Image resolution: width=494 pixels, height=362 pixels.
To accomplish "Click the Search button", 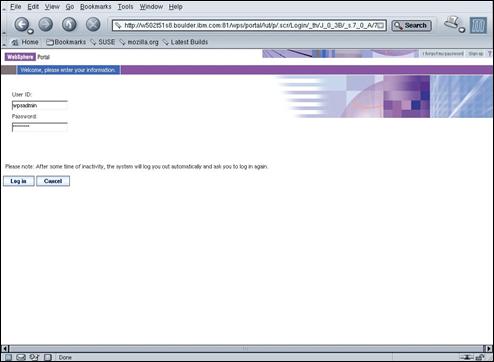I will 411,26.
